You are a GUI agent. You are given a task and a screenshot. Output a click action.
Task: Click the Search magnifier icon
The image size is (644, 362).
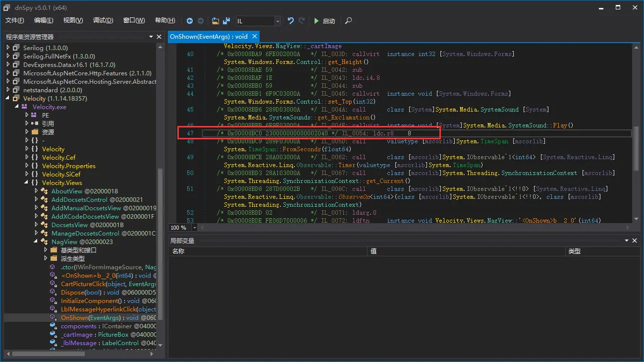click(x=349, y=21)
